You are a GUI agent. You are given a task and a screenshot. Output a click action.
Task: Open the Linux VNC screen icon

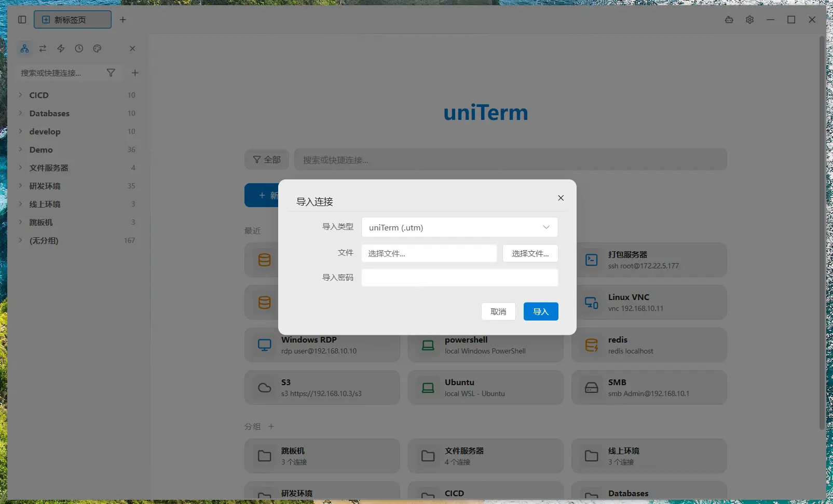coord(592,302)
